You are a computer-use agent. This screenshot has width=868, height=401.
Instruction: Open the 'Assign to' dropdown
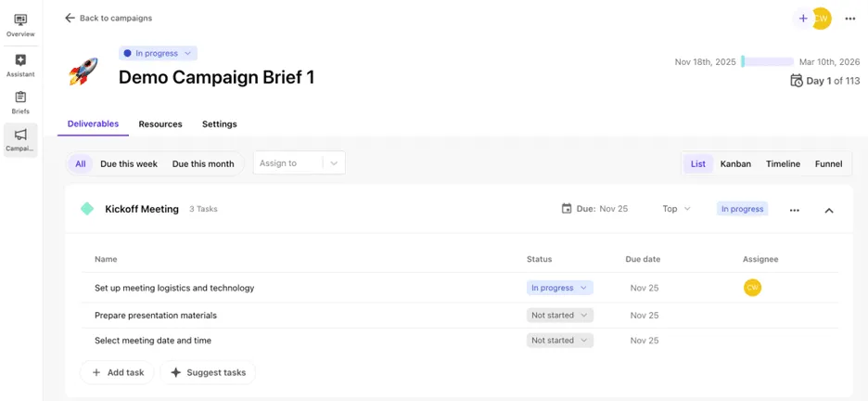tap(299, 163)
